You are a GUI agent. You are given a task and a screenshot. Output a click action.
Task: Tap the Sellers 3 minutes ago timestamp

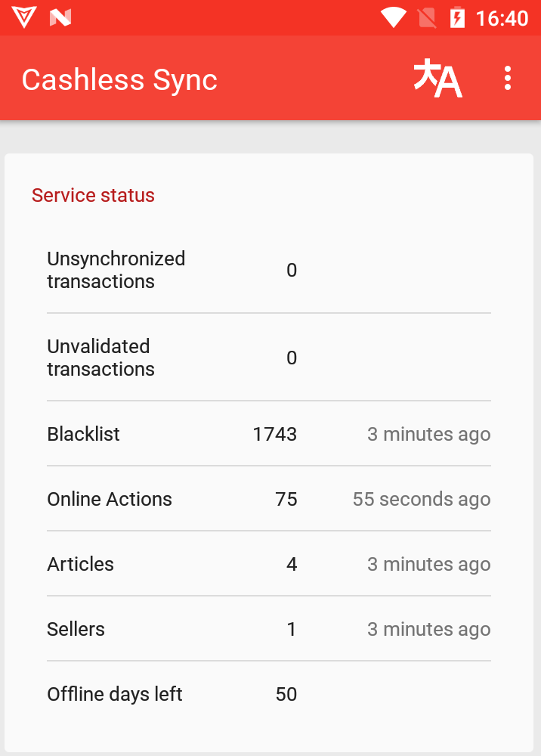428,629
